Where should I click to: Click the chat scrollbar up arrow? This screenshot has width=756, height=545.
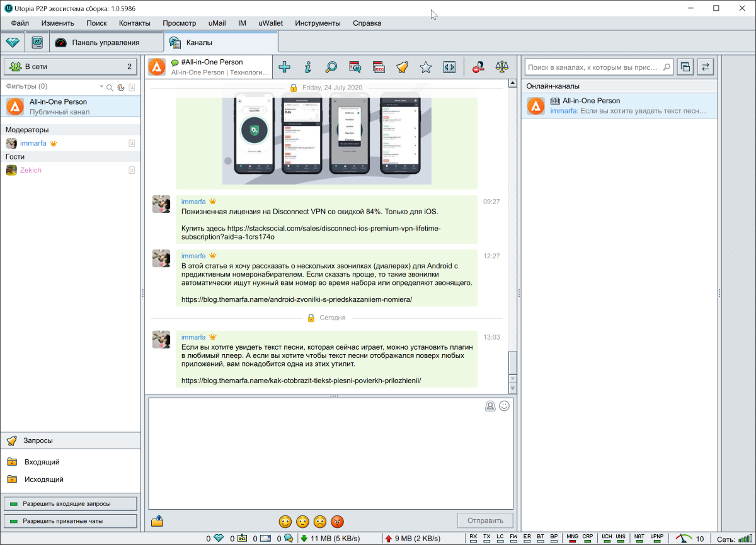(x=512, y=84)
